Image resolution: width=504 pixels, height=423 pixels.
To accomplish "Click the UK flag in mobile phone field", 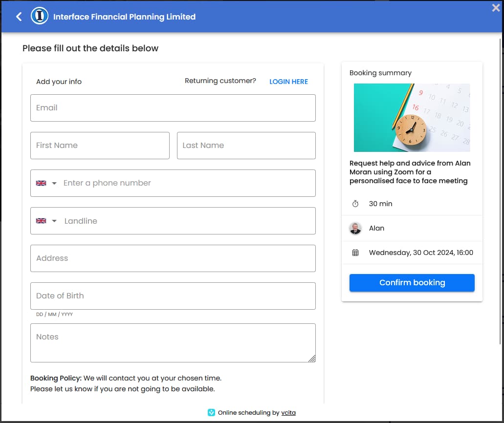I will 41,183.
